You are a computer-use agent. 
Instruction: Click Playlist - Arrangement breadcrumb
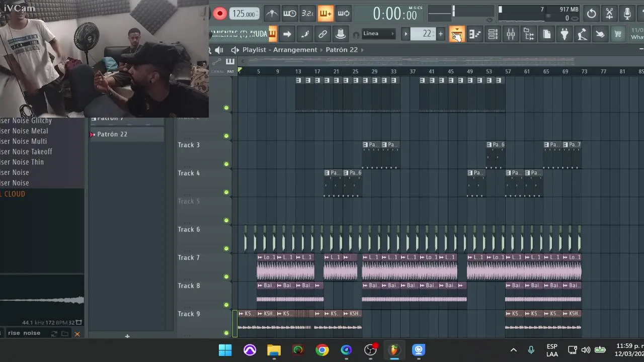[x=280, y=50]
